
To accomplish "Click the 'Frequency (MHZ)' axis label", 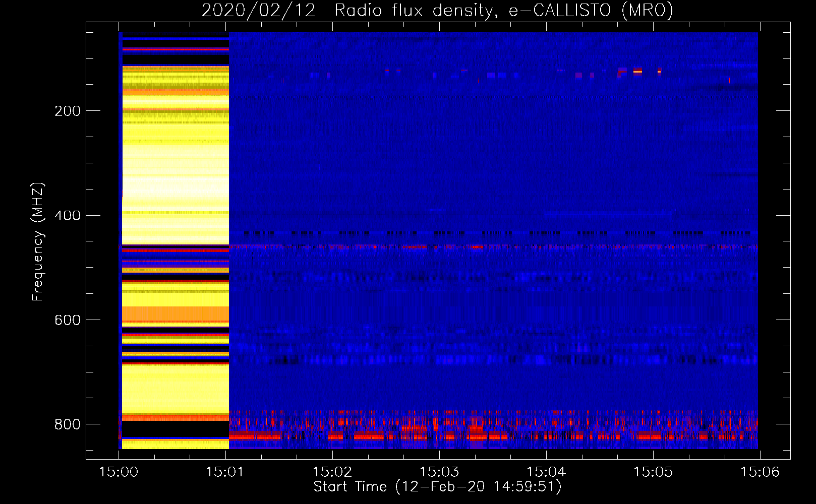I will point(38,242).
